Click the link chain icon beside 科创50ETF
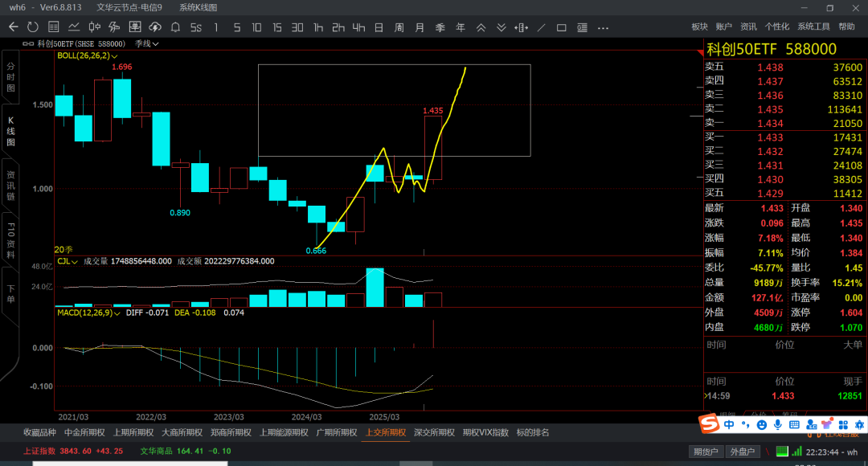 click(28, 43)
